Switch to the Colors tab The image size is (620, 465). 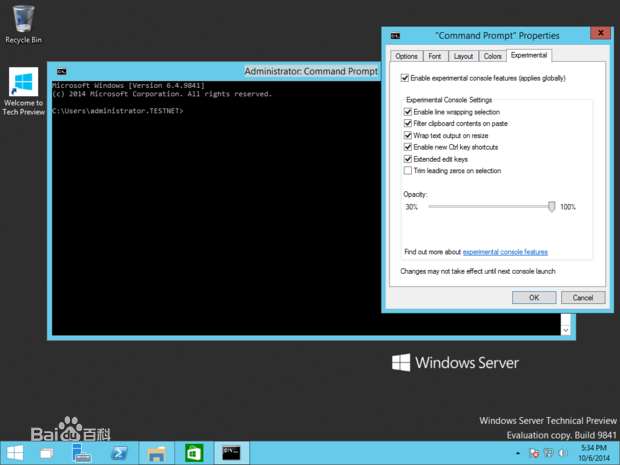493,56
